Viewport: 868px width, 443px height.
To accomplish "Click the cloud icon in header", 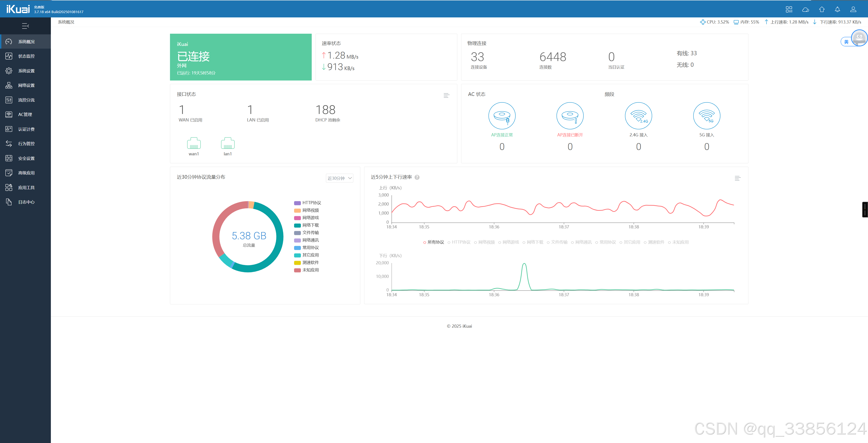I will 805,9.
